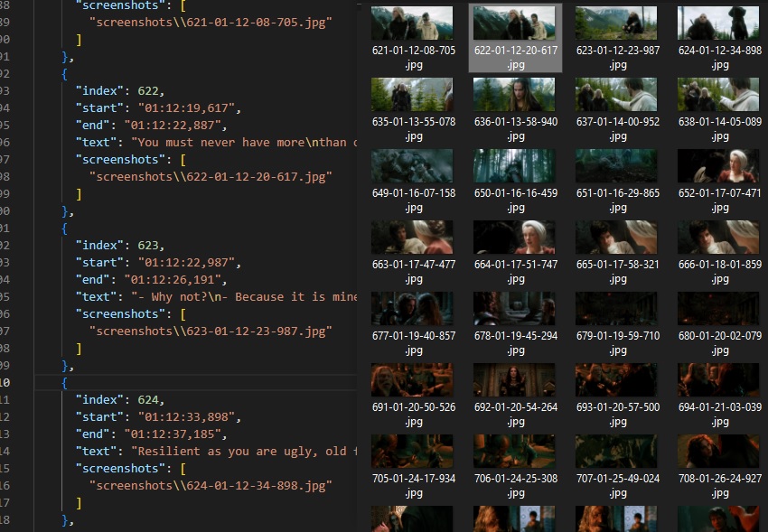Select thumbnail 677-01-19-40-857.jpg
The image size is (768, 532).
pyautogui.click(x=412, y=309)
